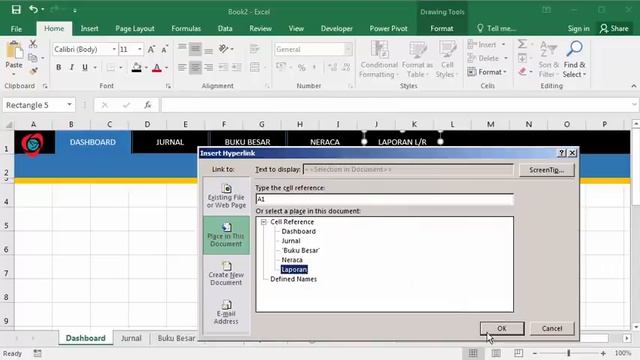Switch to Page Layout view icon
640x360 pixels.
click(496, 353)
